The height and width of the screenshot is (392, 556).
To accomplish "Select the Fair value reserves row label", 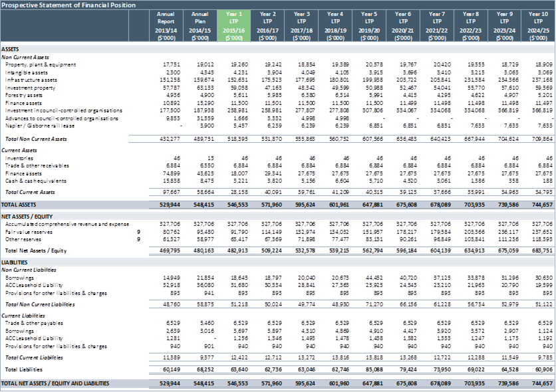I will click(x=29, y=233).
